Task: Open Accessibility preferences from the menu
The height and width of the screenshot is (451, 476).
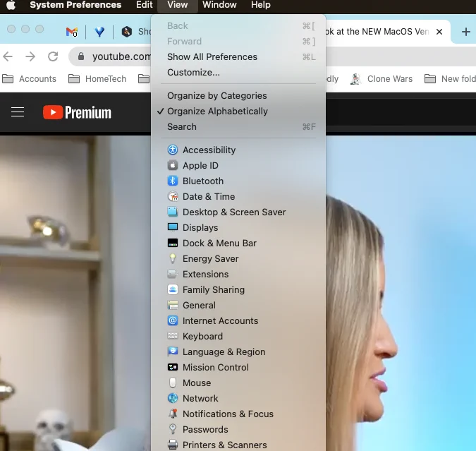Action: 238,150
